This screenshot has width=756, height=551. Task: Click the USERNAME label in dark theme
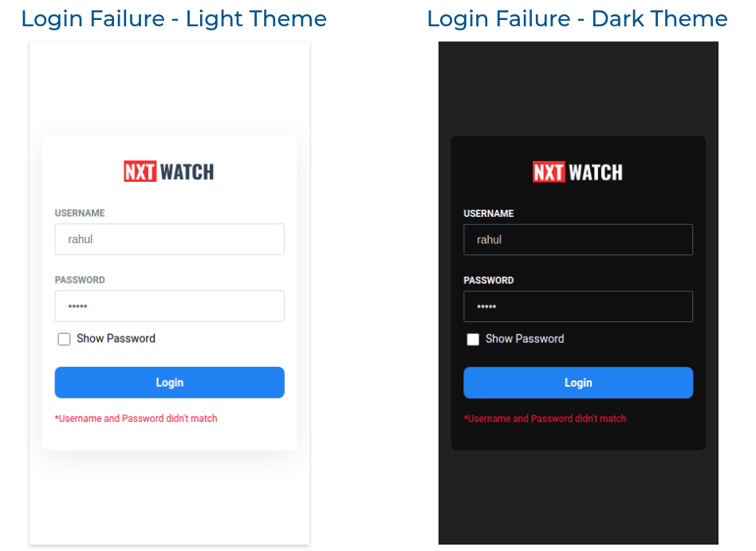pos(488,214)
